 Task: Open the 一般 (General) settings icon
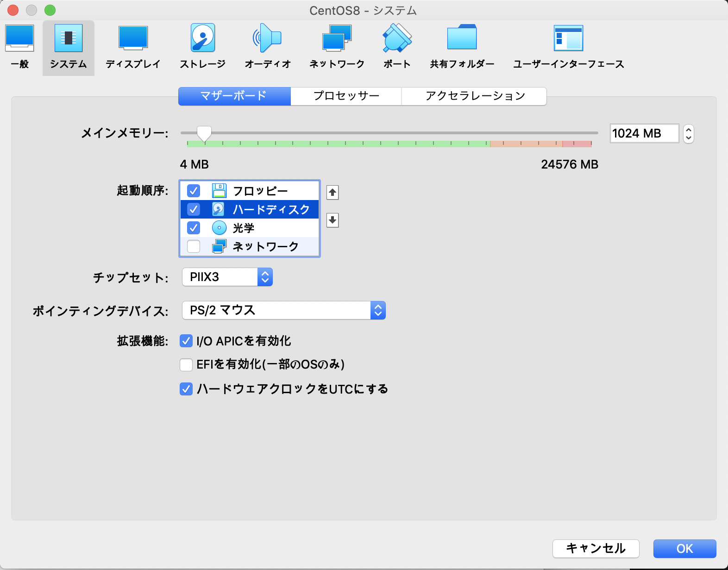click(19, 47)
